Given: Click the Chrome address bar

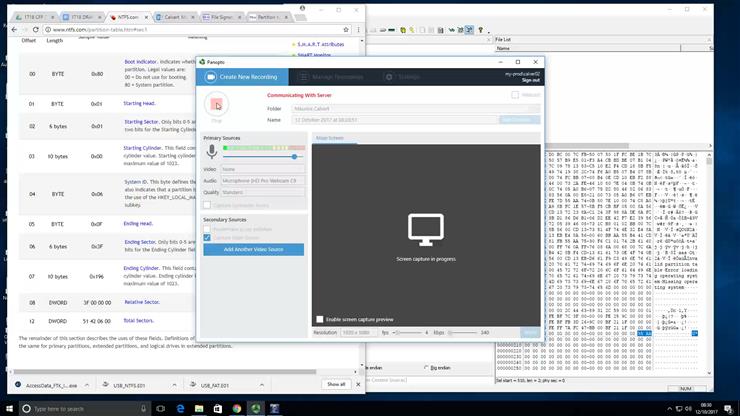Looking at the screenshot, I should click(x=196, y=29).
